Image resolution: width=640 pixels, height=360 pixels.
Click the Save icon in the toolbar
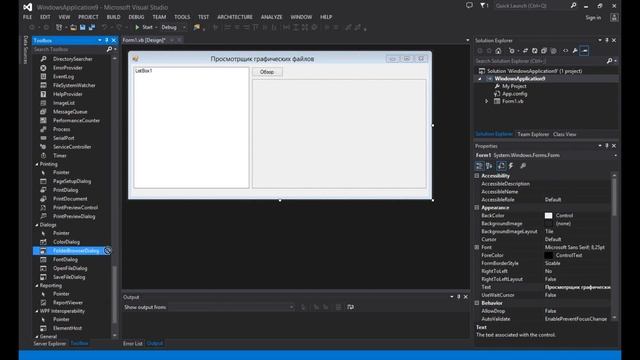coord(82,27)
